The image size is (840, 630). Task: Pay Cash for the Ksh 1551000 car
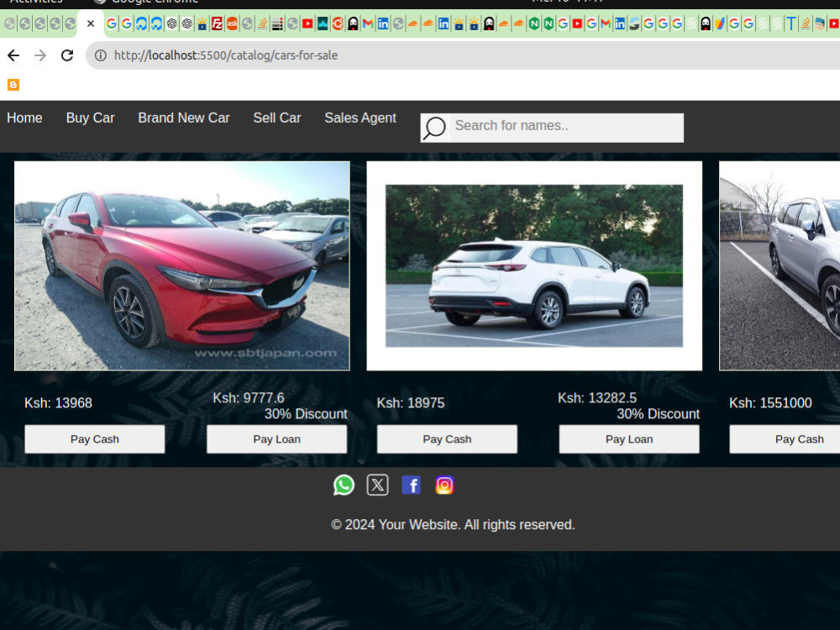(x=785, y=439)
